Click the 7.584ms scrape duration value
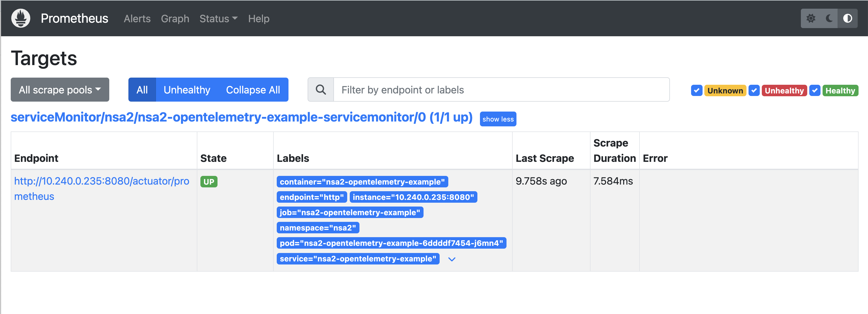Screen dimensions: 868x314 pyautogui.click(x=613, y=181)
